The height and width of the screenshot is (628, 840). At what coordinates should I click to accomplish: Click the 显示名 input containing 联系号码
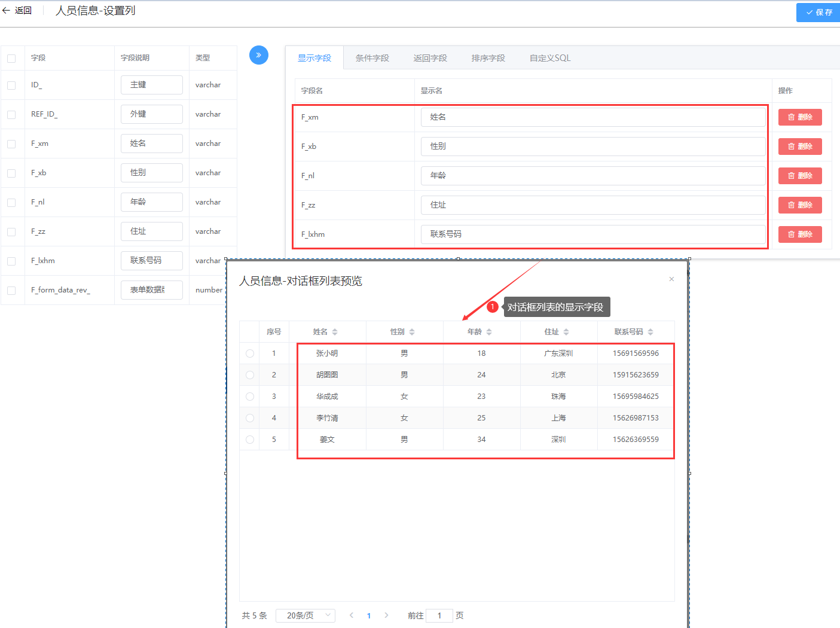[592, 234]
